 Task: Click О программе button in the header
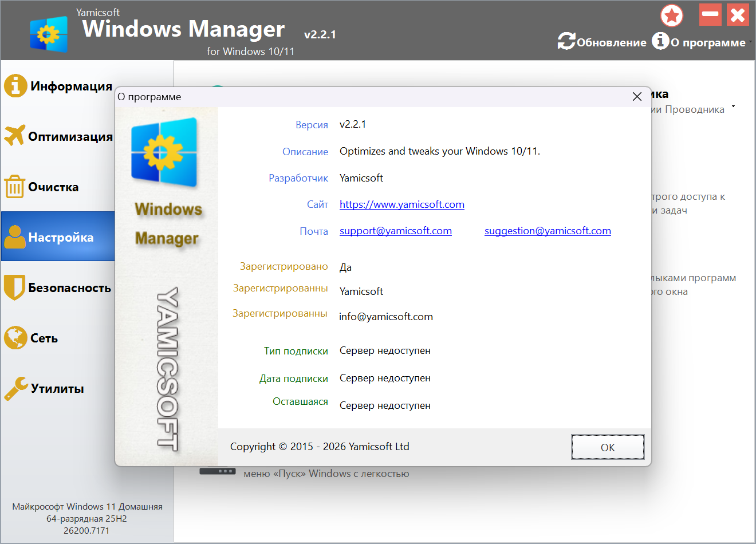tap(699, 42)
